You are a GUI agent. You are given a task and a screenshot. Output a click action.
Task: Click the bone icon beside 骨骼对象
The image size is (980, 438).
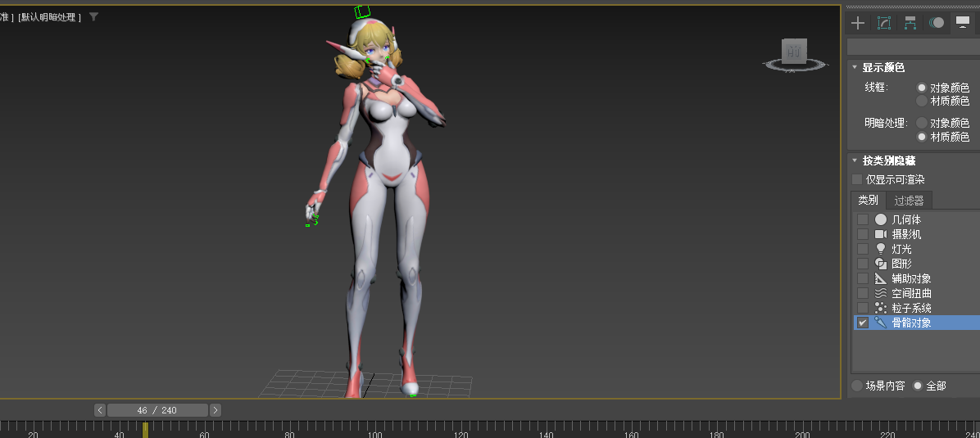[x=881, y=323]
